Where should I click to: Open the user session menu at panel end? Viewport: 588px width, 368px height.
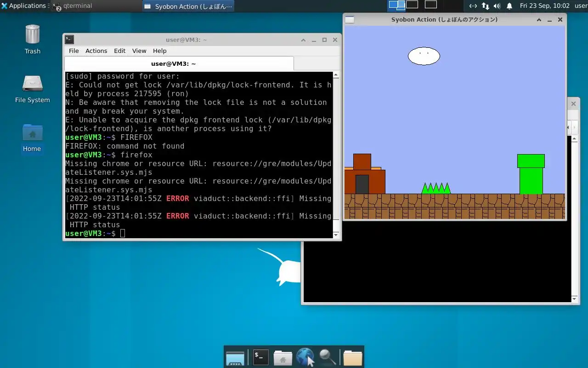point(581,6)
